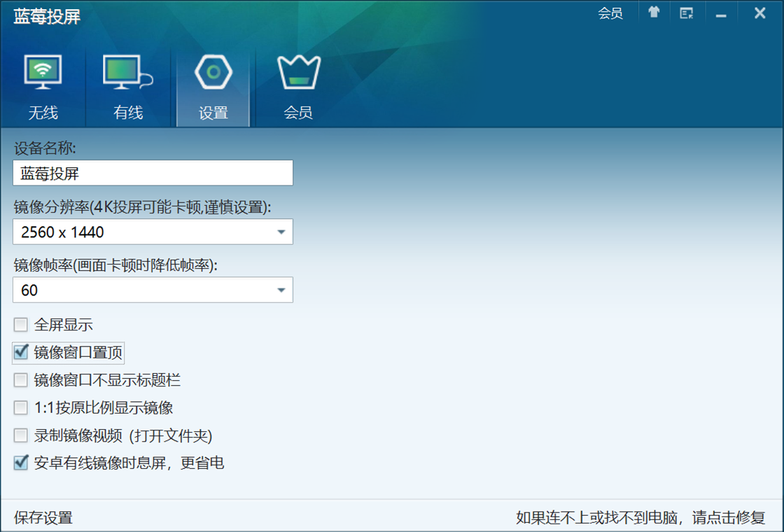Click the membership crown icon
Image resolution: width=784 pixels, height=532 pixels.
coord(298,72)
